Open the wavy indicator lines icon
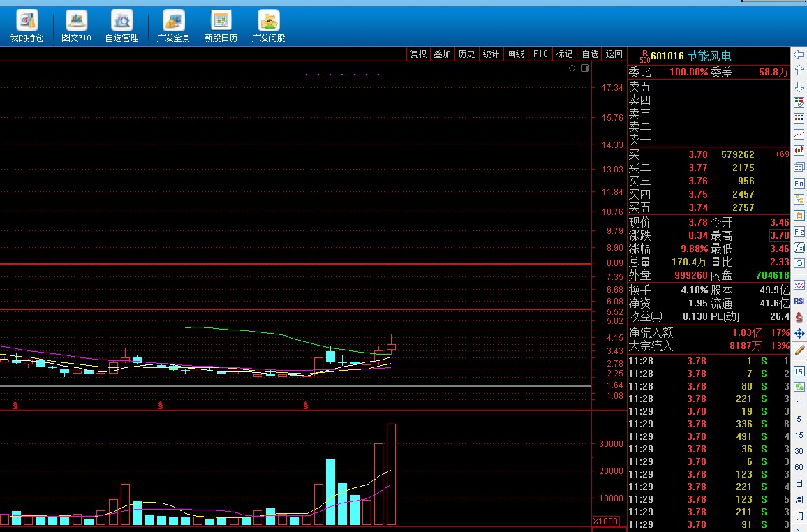Screen dimensions: 807x532 tap(799, 285)
